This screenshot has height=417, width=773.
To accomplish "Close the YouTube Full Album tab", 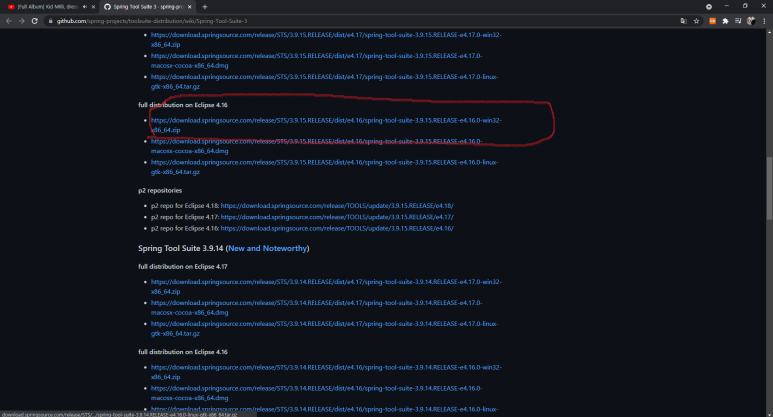I will point(93,7).
